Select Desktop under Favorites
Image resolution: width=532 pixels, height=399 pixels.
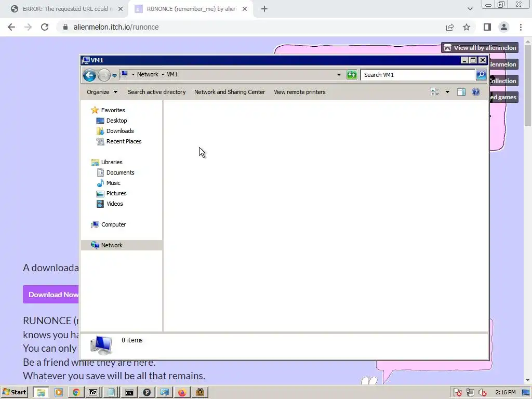coord(116,121)
